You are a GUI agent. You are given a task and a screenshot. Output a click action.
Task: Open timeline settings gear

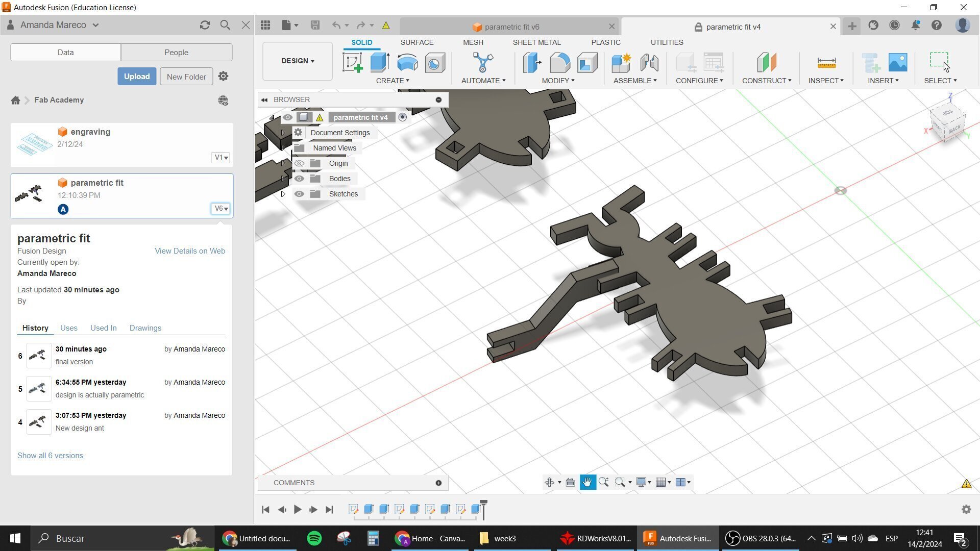point(966,509)
